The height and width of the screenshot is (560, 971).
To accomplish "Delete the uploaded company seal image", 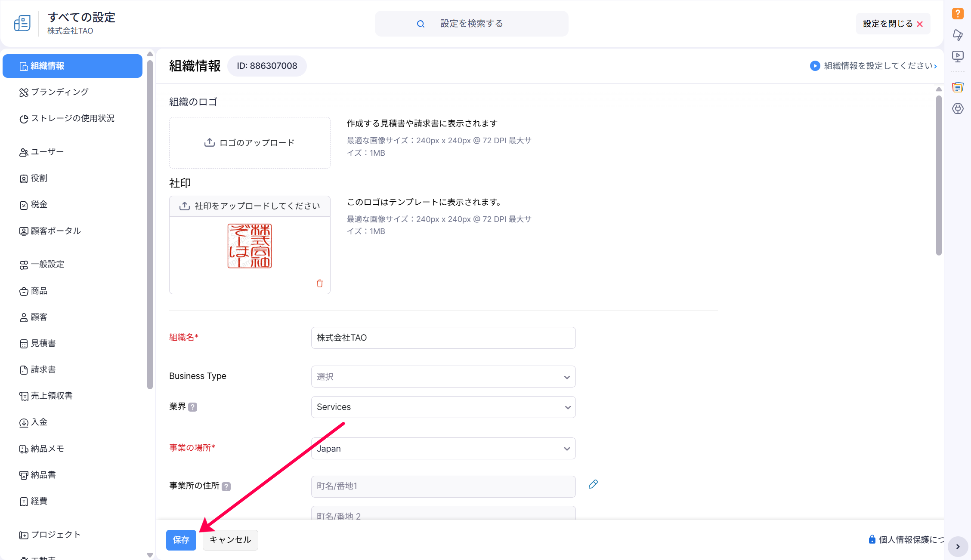I will tap(320, 283).
